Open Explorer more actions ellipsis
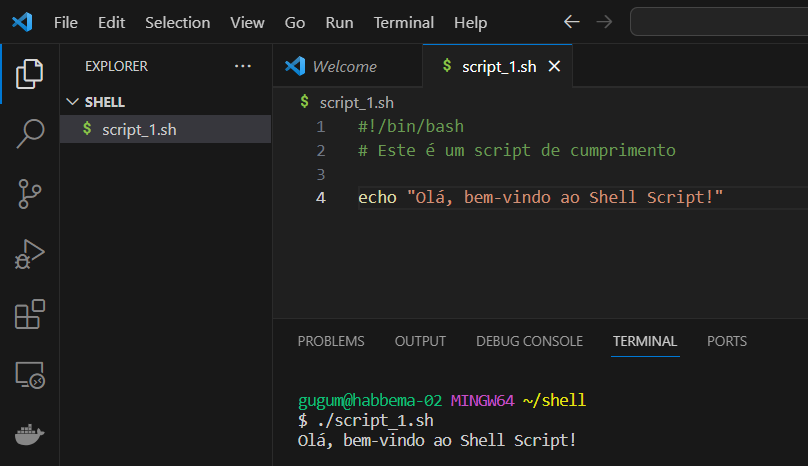This screenshot has width=808, height=466. 243,66
